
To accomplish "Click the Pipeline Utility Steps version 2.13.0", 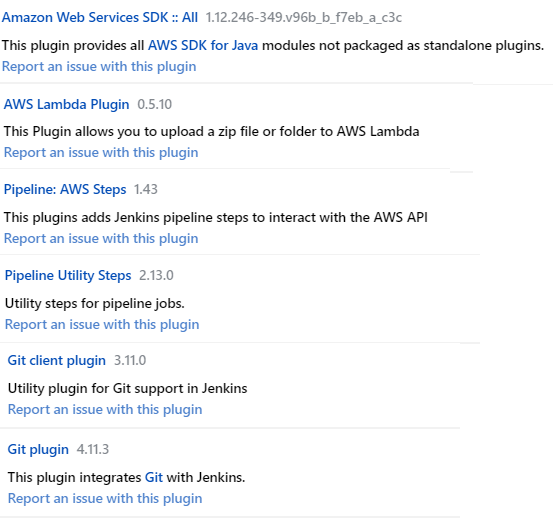I will [x=156, y=275].
